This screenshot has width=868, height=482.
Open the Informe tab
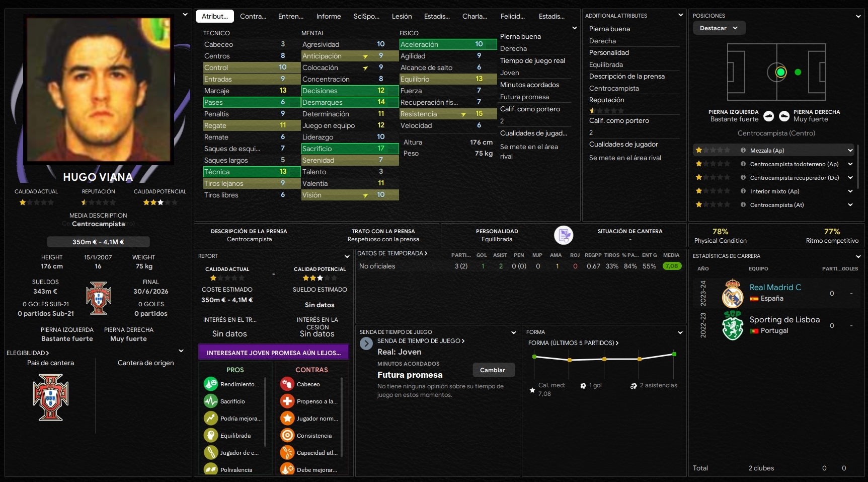coord(329,17)
